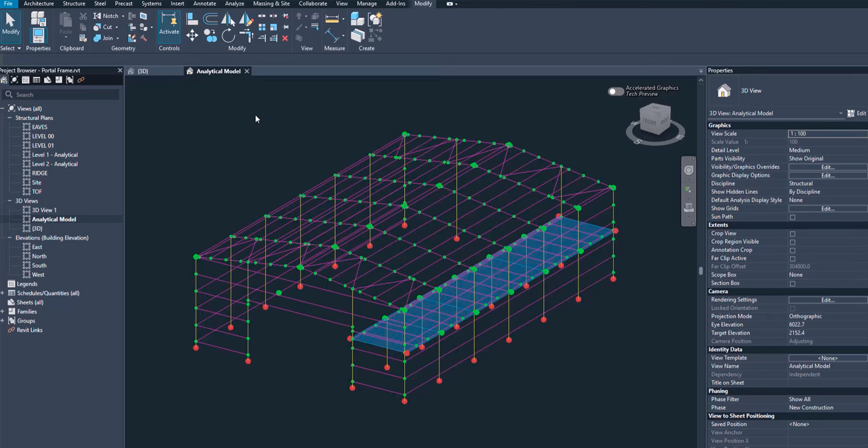Switch to the {3D} view tab
Screen dimensions: 868x448
142,71
